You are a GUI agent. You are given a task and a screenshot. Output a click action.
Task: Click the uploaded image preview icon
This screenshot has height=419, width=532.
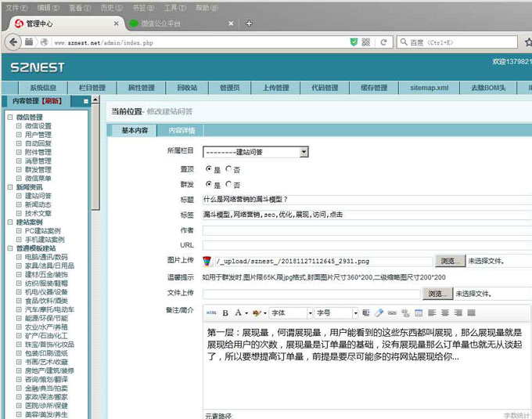tap(207, 261)
